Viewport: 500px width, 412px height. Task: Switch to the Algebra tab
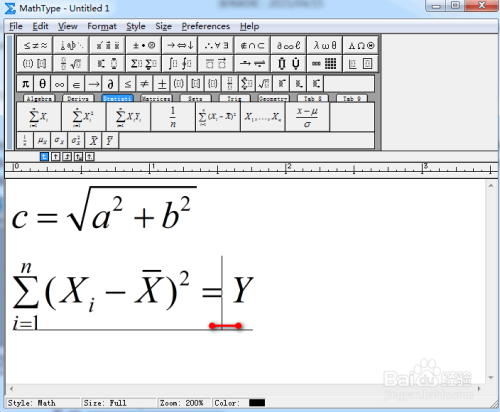[x=39, y=99]
